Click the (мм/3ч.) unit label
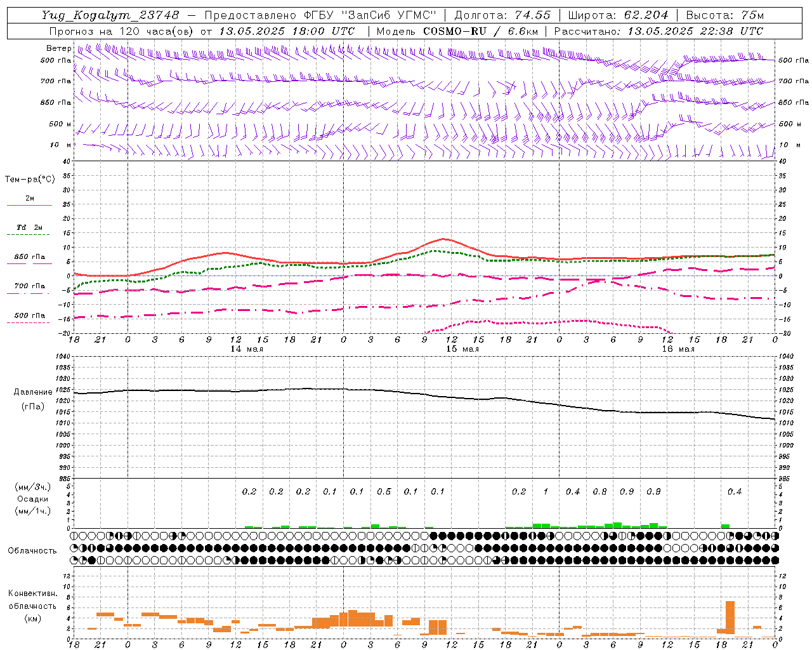This screenshot has width=812, height=650. [x=32, y=487]
